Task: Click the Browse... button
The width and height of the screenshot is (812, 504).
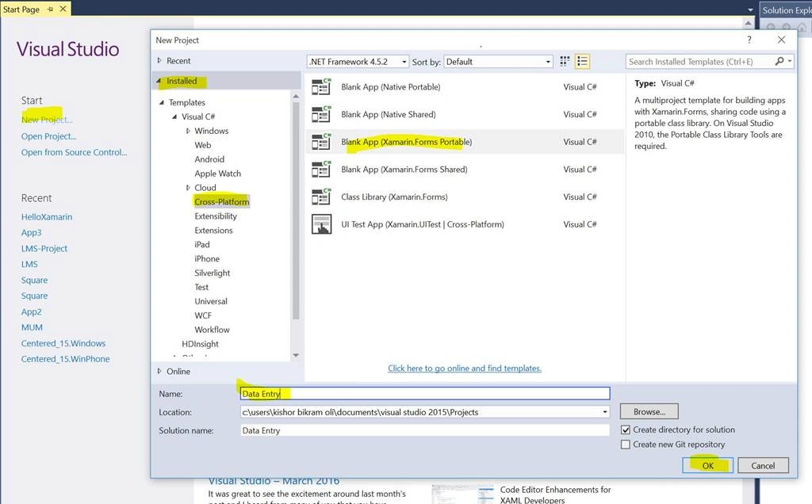Action: 649,412
